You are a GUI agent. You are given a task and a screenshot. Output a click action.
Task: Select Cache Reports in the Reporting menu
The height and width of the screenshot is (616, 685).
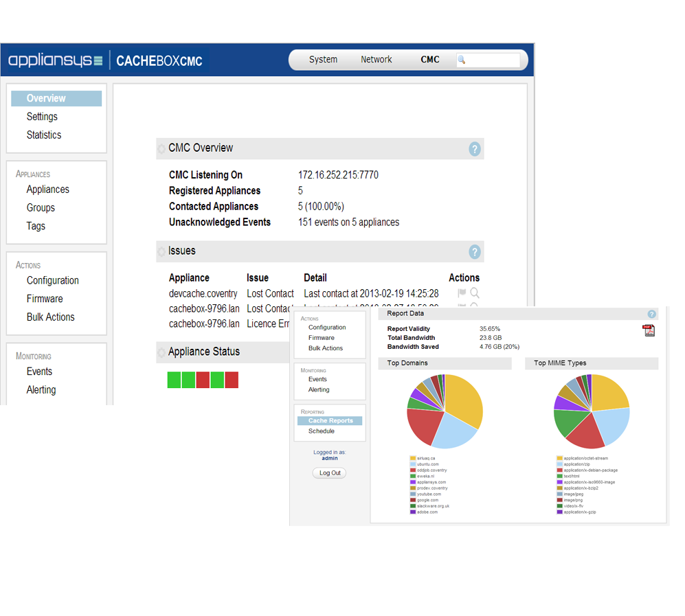330,421
